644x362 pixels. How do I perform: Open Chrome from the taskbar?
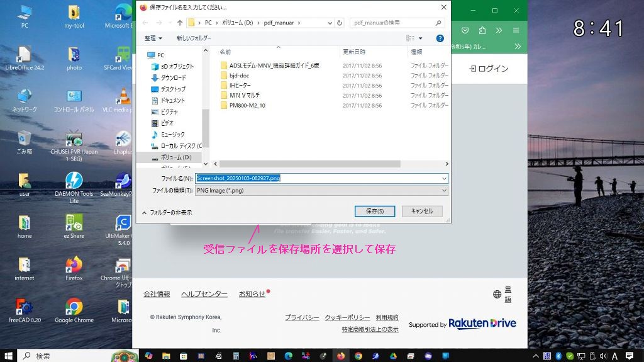point(358,356)
